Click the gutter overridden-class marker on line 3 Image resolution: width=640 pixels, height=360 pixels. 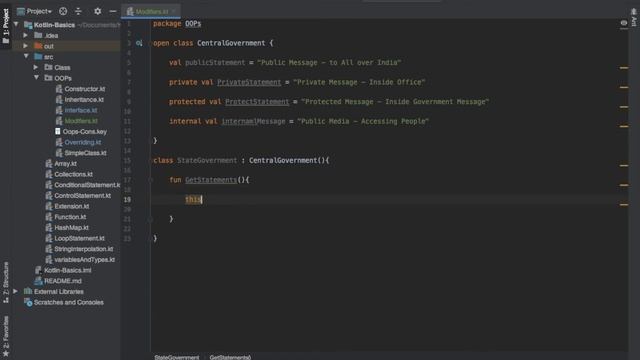point(139,43)
